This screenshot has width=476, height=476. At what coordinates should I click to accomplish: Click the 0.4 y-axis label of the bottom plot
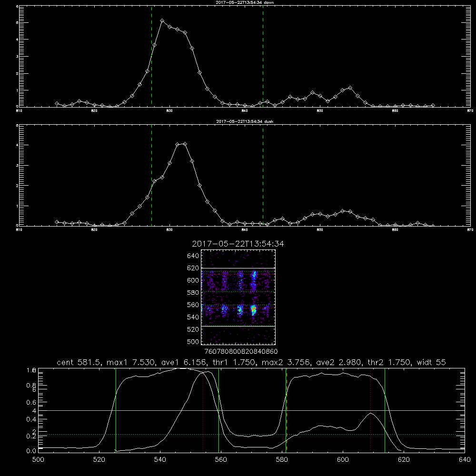[31, 419]
